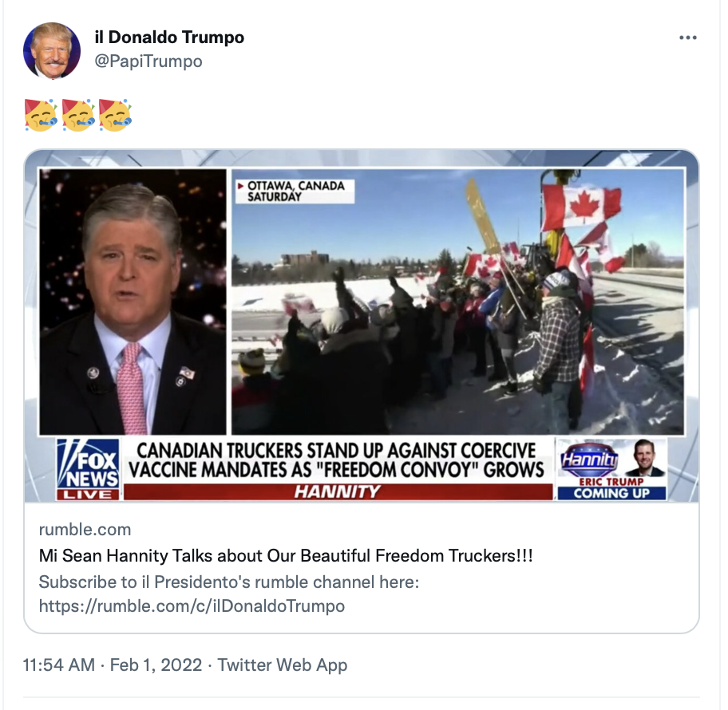728x710 pixels.
Task: Open the il Donaldo Trumpo profile avatar
Action: (52, 50)
